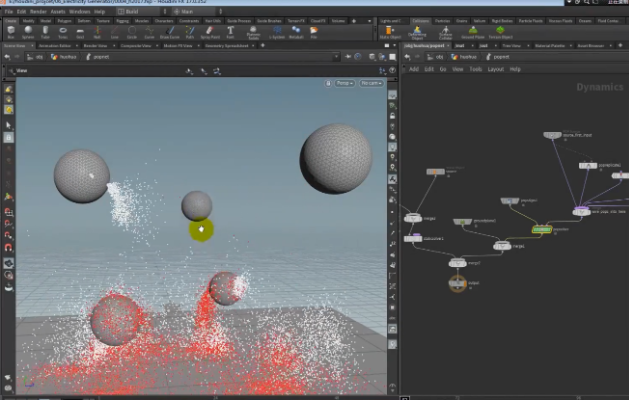629x400 pixels.
Task: Click the Terrain Object shelf tool
Action: (x=501, y=33)
